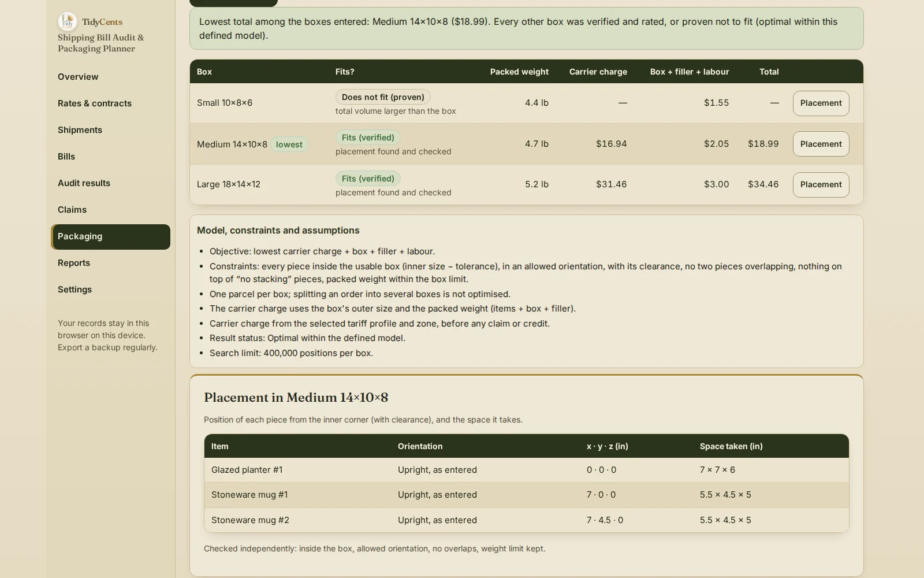Click the 'Fits?' column header
The width and height of the screenshot is (924, 578).
click(345, 72)
